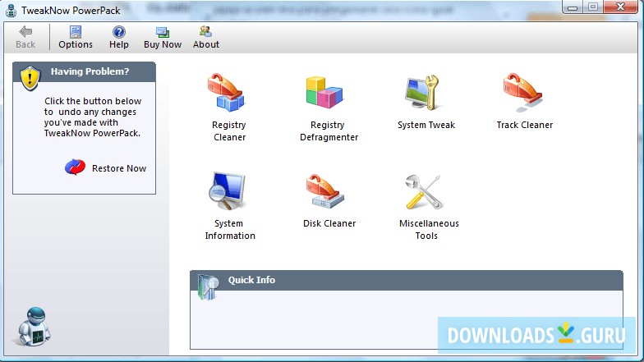This screenshot has width=644, height=362.
Task: Click the Restore Now red arrow icon
Action: pyautogui.click(x=76, y=167)
